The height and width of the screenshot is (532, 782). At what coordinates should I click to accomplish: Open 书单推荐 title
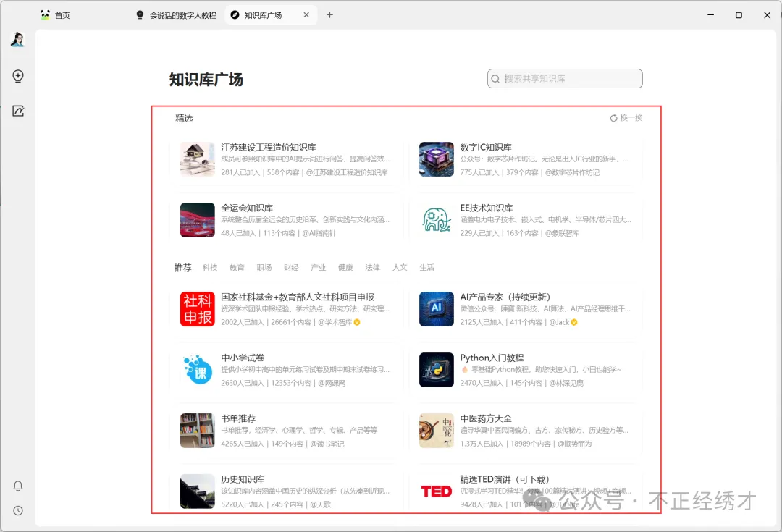click(x=238, y=419)
